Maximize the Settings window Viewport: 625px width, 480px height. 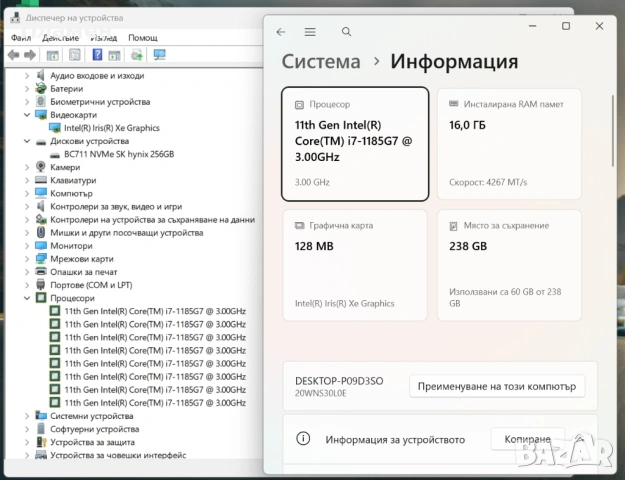coord(566,26)
